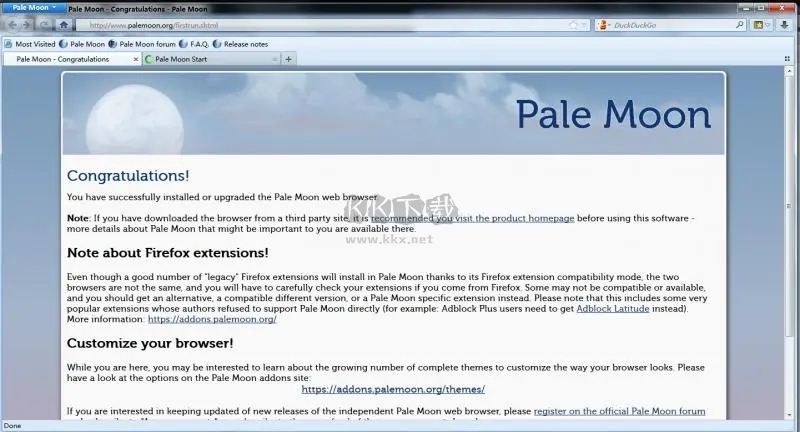Screen dimensions: 800x432
Task: Open the tab groups grid icon
Action: 787,59
